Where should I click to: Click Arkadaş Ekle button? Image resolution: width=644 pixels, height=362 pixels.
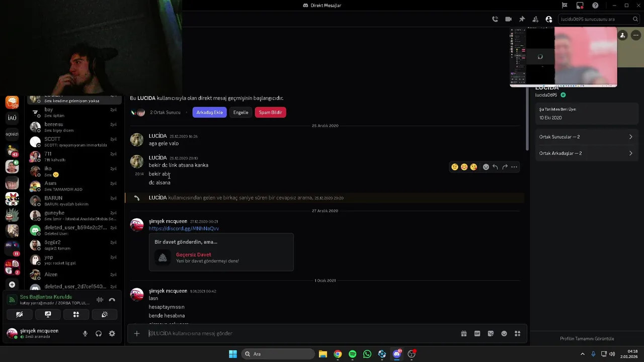(209, 113)
